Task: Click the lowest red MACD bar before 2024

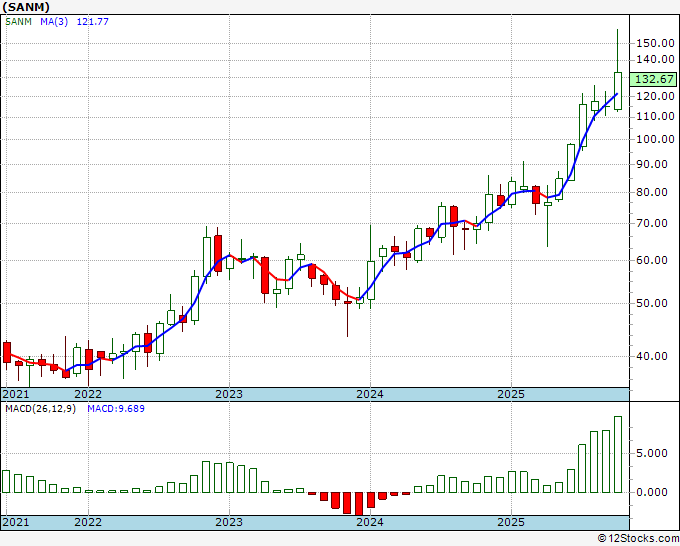Action: tap(359, 503)
